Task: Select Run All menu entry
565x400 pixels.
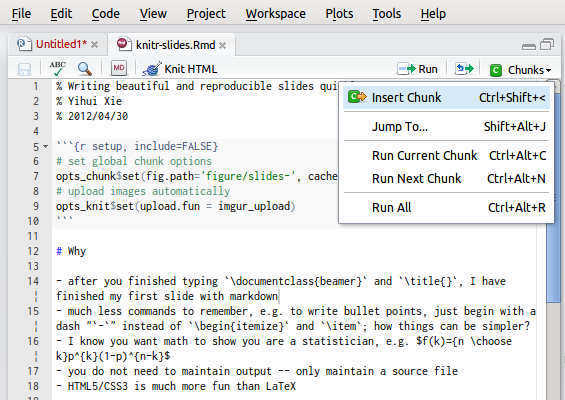Action: (x=446, y=208)
